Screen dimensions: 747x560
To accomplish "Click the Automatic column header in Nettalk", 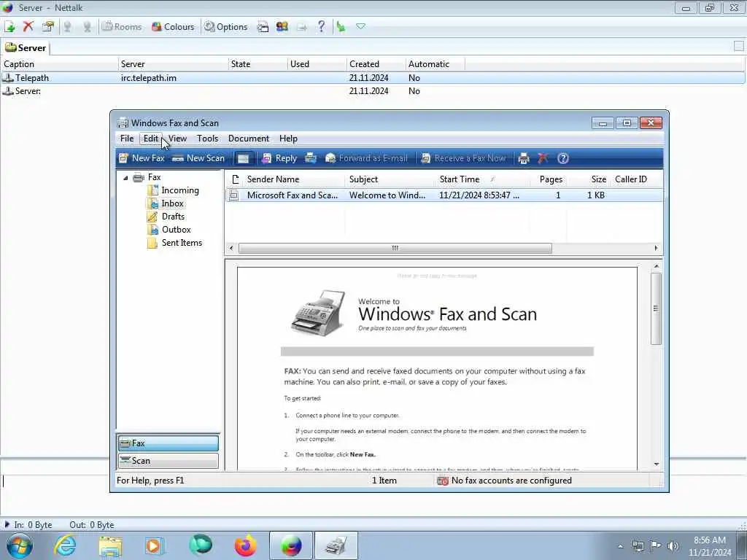I will pyautogui.click(x=435, y=64).
